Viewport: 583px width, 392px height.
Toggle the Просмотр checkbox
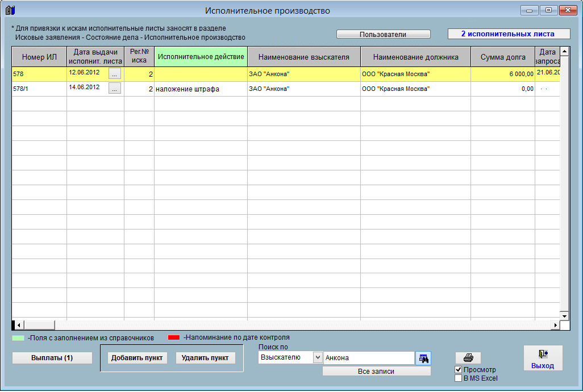(x=459, y=370)
